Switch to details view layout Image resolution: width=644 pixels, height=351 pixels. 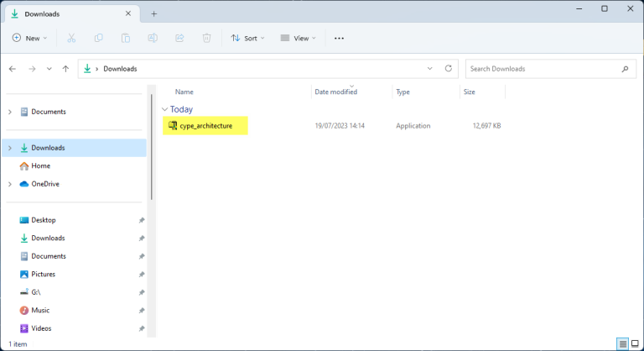pyautogui.click(x=623, y=343)
